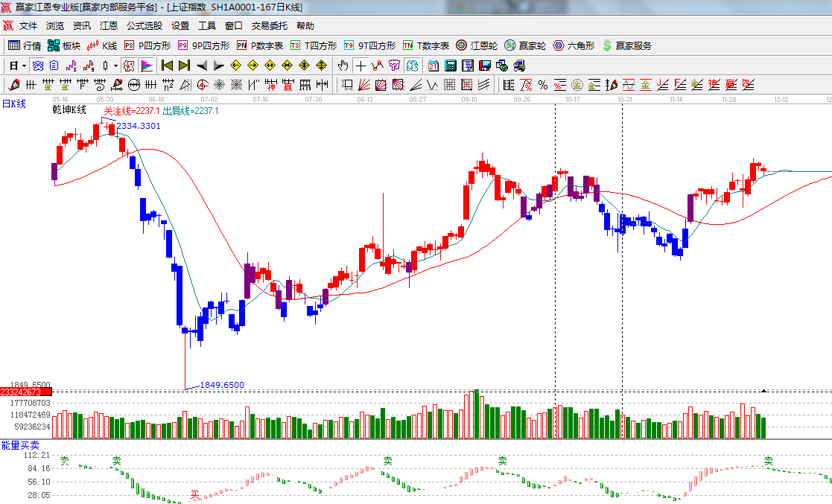Click the 板块 sector icon button
Viewport: 832px width, 504px height.
[64, 45]
